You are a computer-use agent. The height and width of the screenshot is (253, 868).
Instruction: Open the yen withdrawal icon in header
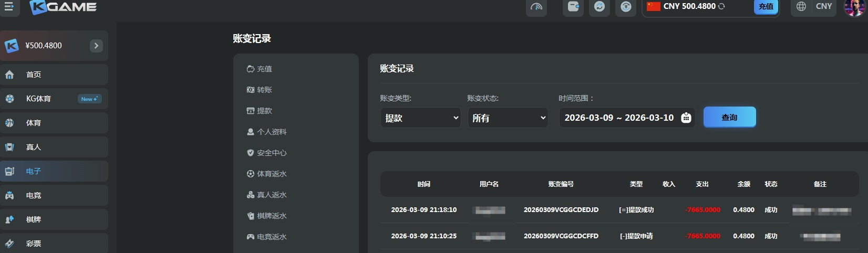tap(626, 7)
